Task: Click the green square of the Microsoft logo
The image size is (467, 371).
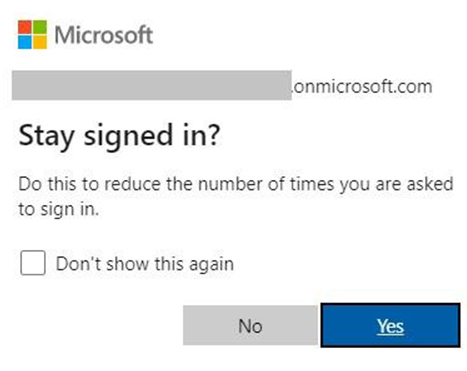Action: coord(40,27)
